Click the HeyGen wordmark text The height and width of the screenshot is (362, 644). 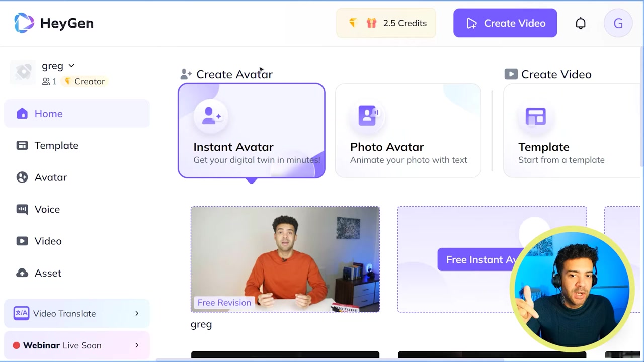[x=67, y=23]
